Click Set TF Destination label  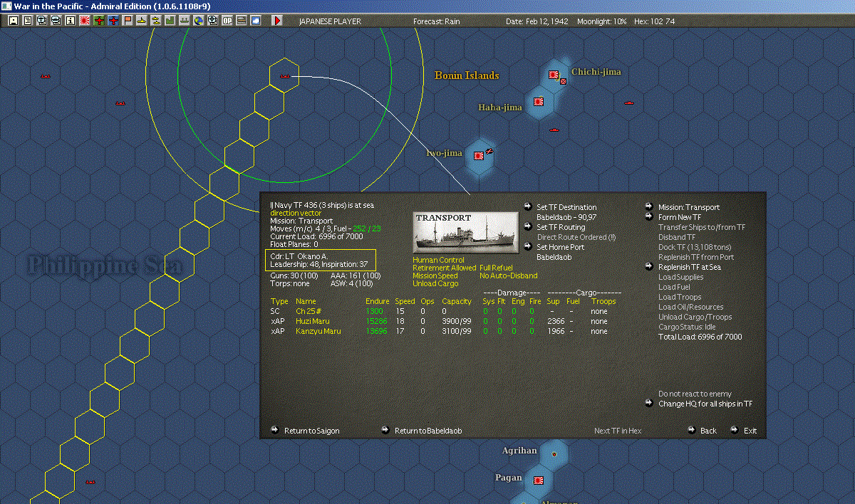tap(566, 207)
